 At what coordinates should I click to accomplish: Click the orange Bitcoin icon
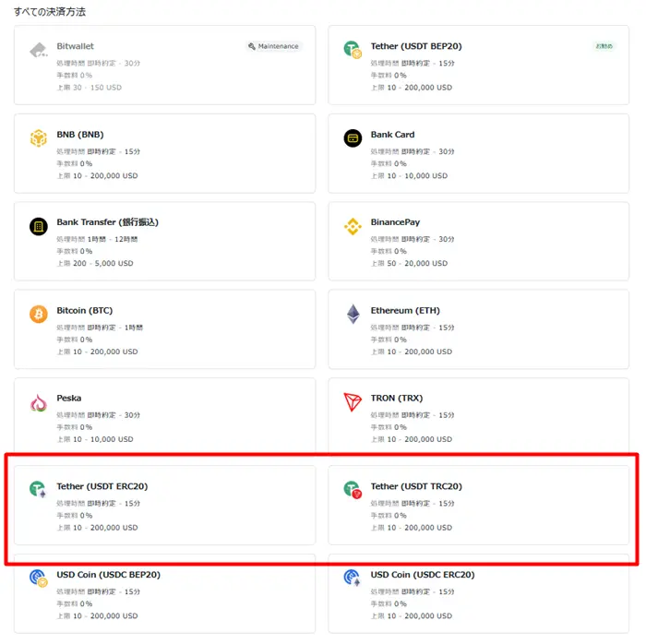pyautogui.click(x=39, y=315)
